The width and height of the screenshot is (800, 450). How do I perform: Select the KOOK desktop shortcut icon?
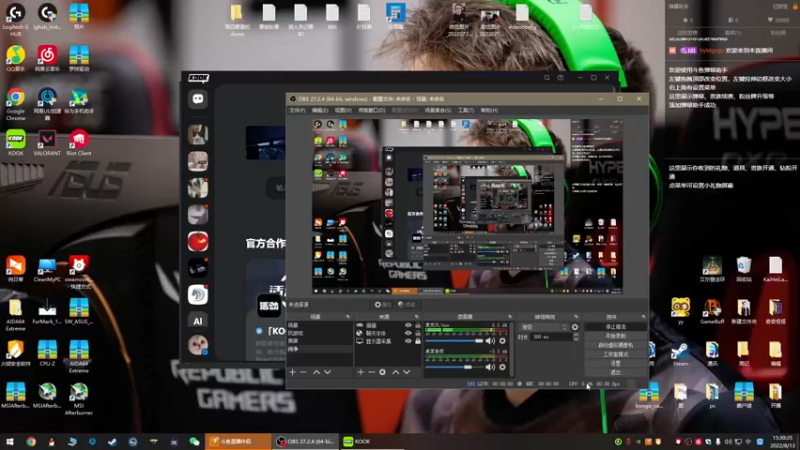[x=16, y=143]
